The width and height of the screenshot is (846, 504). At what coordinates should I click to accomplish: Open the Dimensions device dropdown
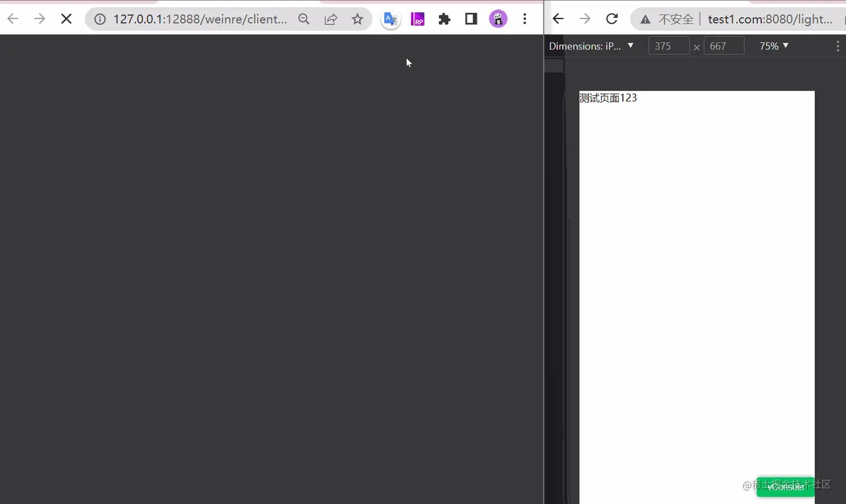point(591,46)
